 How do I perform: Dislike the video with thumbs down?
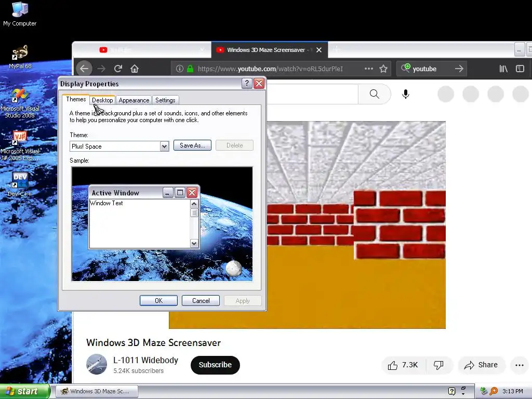tap(439, 365)
